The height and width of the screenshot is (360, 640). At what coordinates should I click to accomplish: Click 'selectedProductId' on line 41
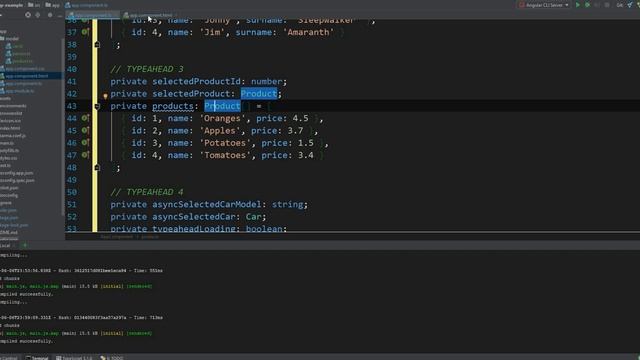click(x=197, y=81)
